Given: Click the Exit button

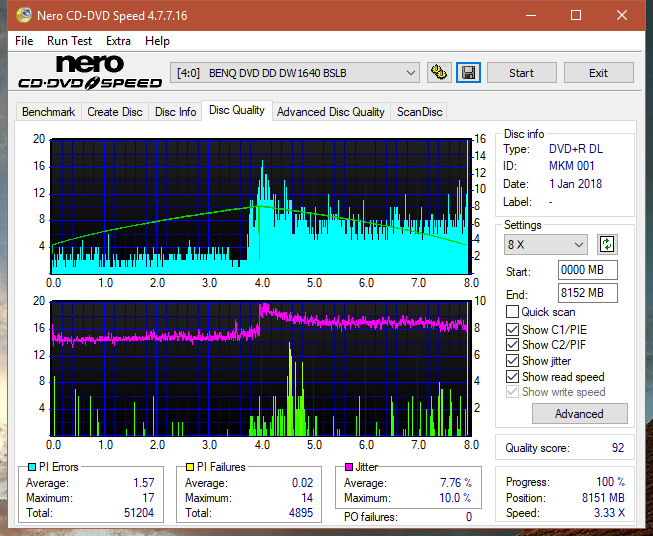Looking at the screenshot, I should (598, 73).
